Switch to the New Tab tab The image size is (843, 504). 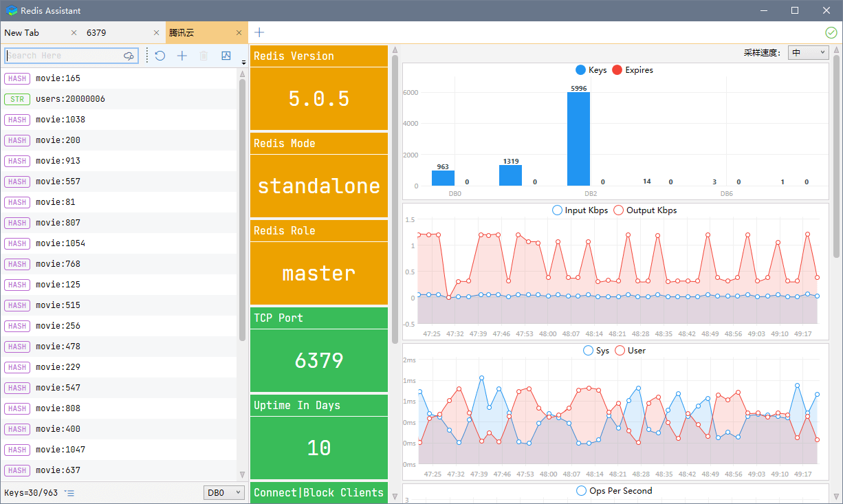(x=22, y=32)
